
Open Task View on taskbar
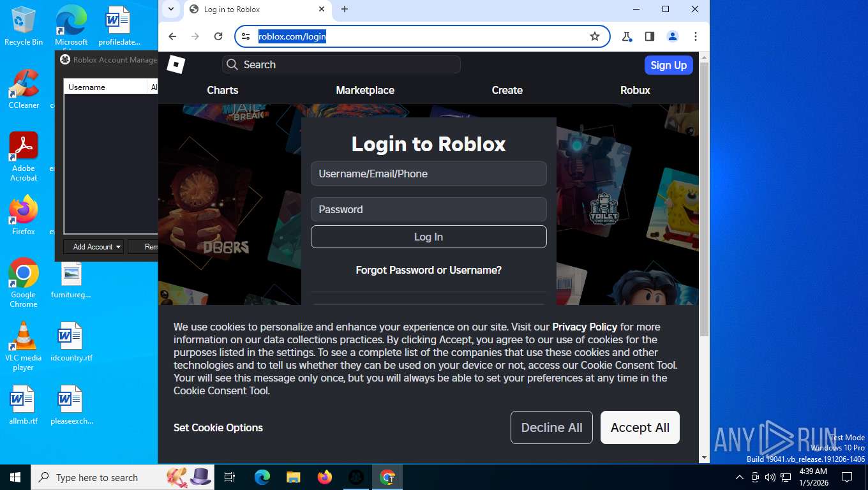pos(230,477)
